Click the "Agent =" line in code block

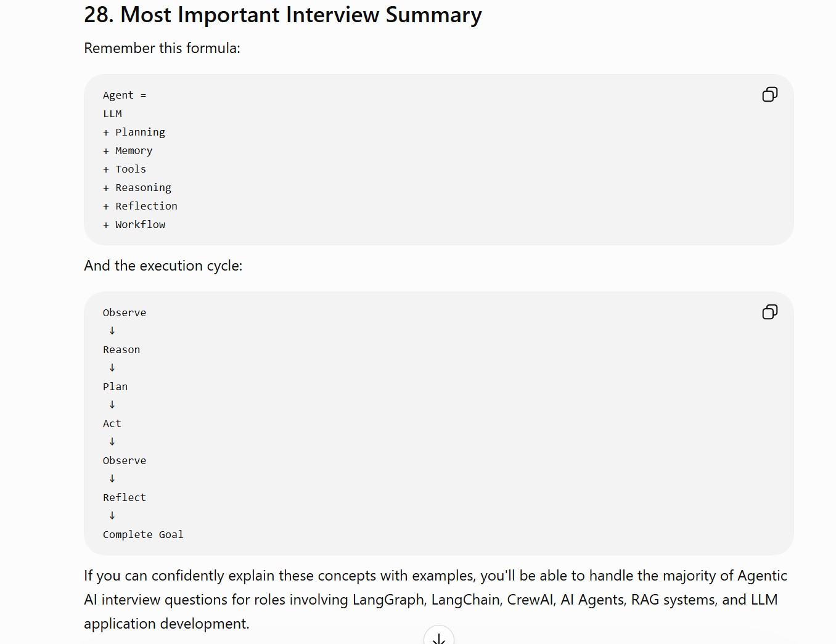pos(125,95)
